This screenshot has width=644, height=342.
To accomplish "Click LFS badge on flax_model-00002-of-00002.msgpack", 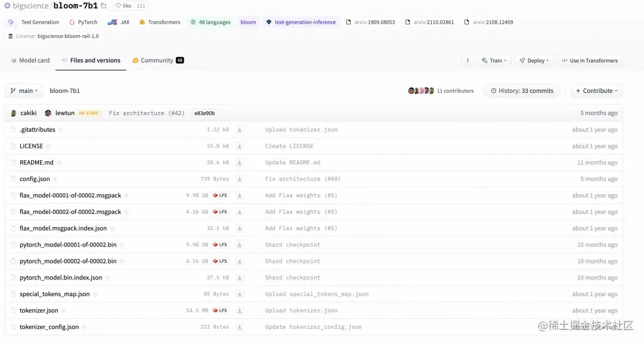I will coord(220,212).
